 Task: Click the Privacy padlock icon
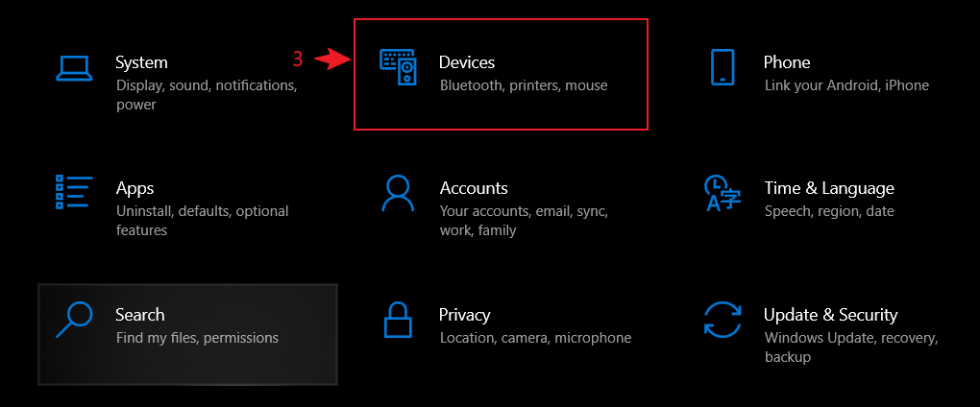(x=398, y=320)
